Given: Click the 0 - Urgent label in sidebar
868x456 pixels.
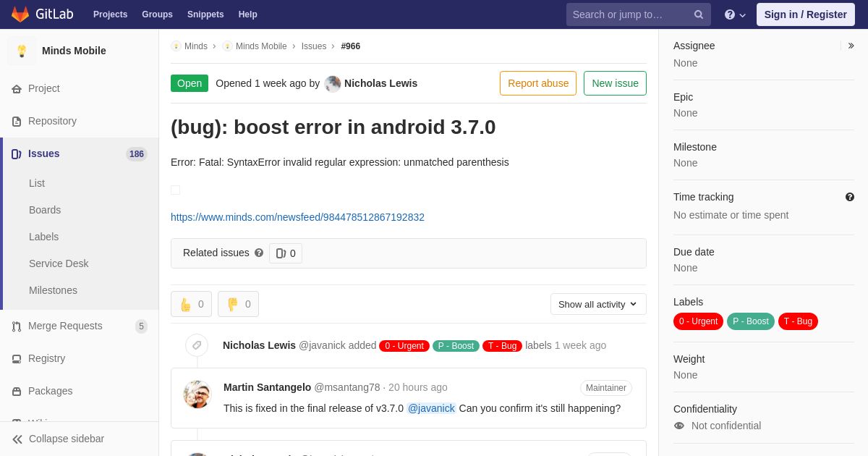Looking at the screenshot, I should pos(698,321).
